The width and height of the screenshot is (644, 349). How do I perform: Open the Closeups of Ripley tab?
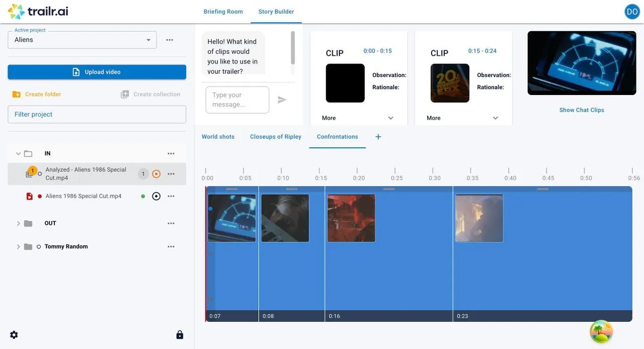point(276,137)
